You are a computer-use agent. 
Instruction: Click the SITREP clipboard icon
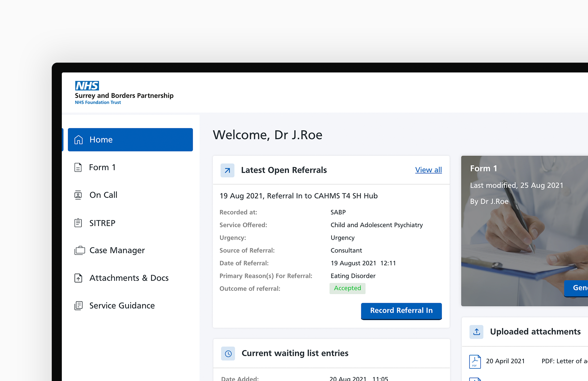[78, 223]
